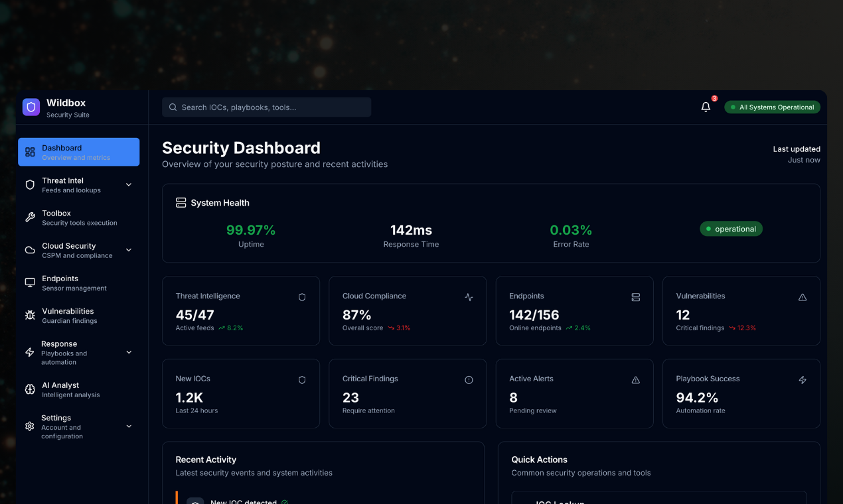Image resolution: width=843 pixels, height=504 pixels.
Task: Click lightning icon on Playbook Success card
Action: (x=803, y=380)
